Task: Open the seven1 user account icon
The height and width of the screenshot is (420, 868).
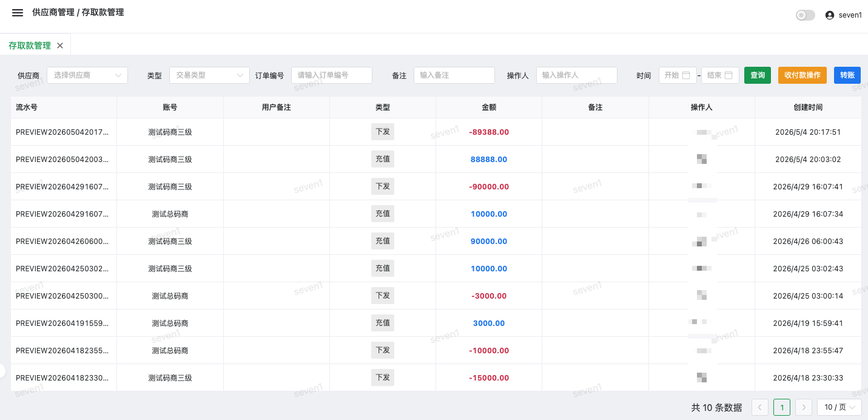Action: pyautogui.click(x=830, y=15)
